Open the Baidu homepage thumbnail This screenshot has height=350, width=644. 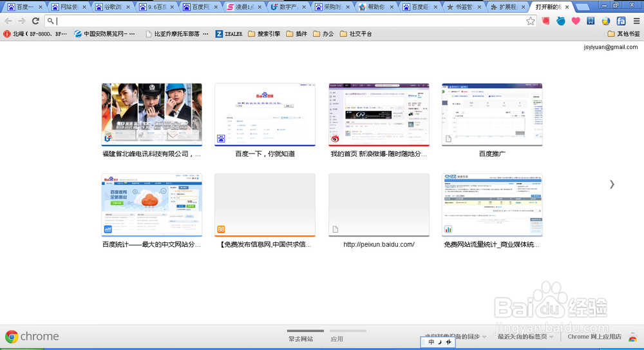click(265, 114)
